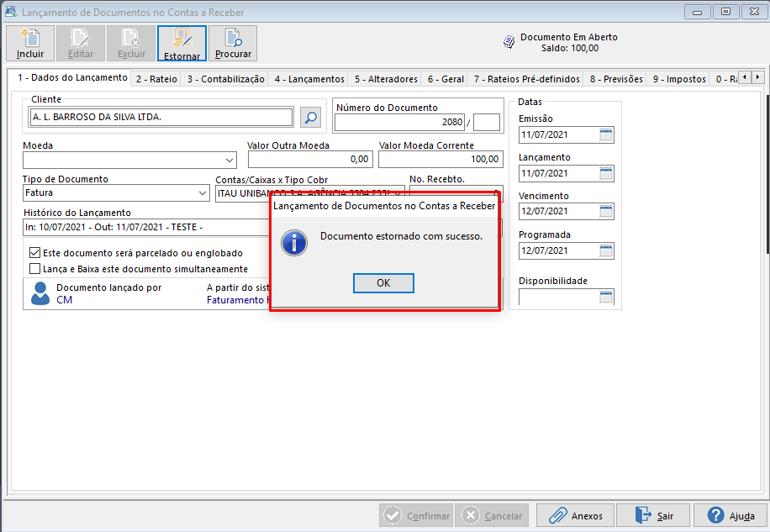Click the Valor Moeda Corrente field
This screenshot has width=770, height=532.
(x=440, y=160)
